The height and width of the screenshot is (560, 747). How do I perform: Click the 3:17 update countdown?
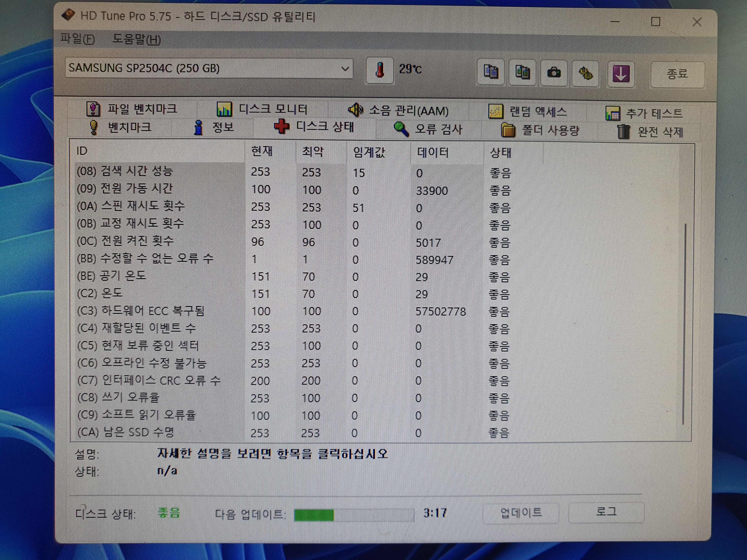pos(435,513)
